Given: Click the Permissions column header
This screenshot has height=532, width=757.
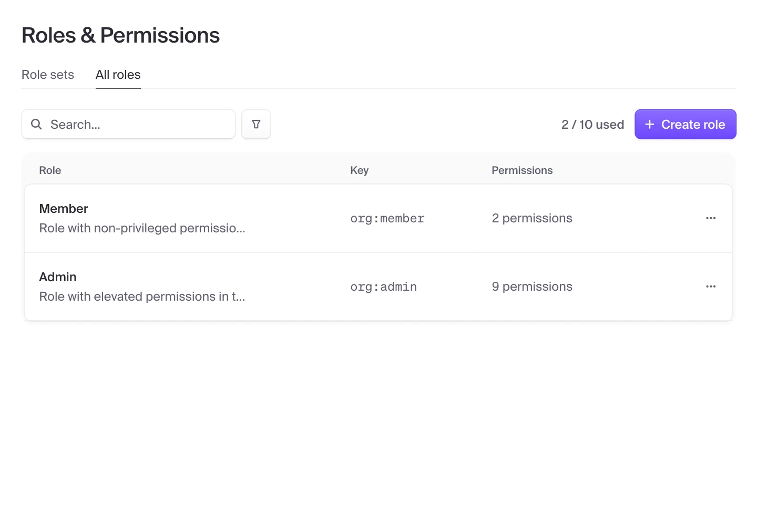Looking at the screenshot, I should (522, 170).
